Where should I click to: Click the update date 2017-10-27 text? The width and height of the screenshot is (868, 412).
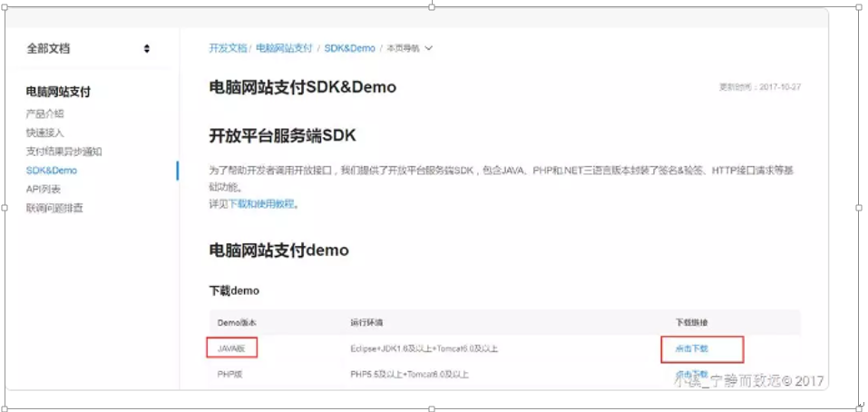[x=759, y=87]
